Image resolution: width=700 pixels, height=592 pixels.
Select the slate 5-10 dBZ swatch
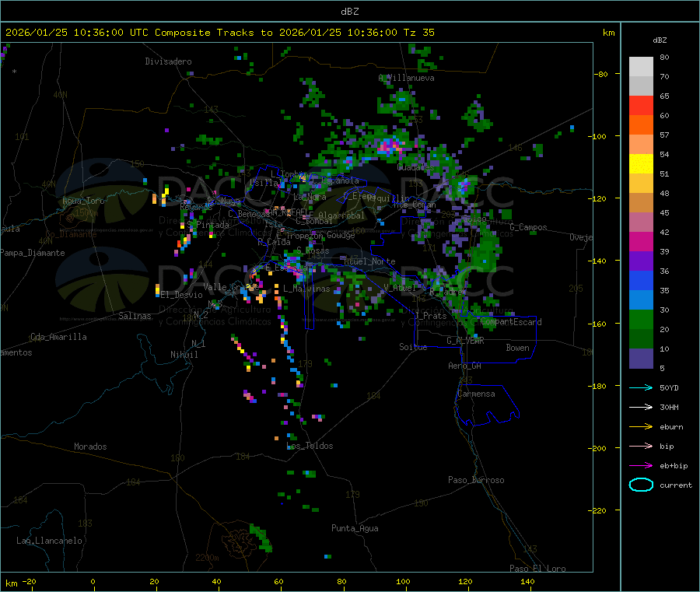[641, 359]
